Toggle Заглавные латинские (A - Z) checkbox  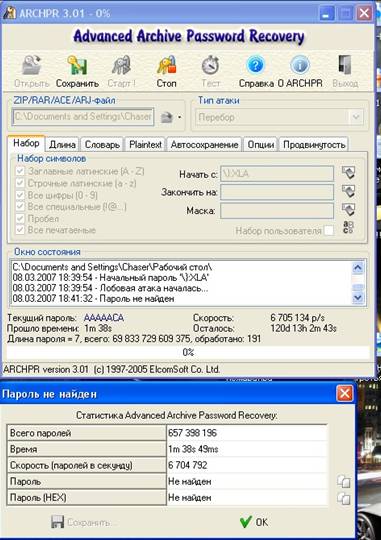[20, 171]
